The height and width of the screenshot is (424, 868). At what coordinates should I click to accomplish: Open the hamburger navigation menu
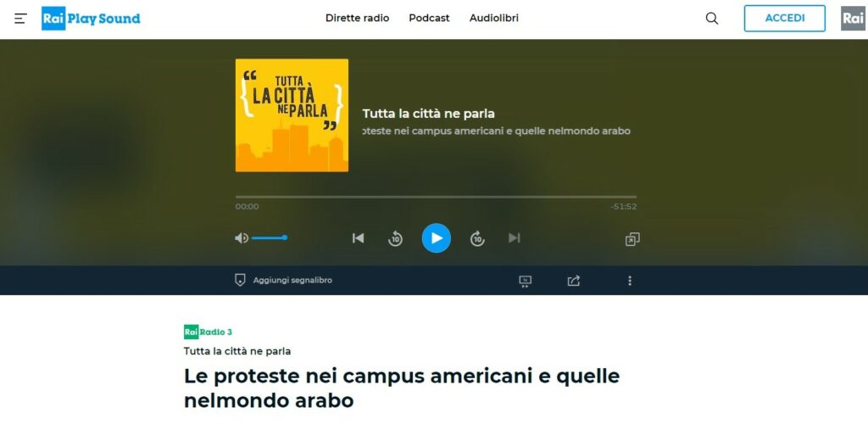[20, 19]
